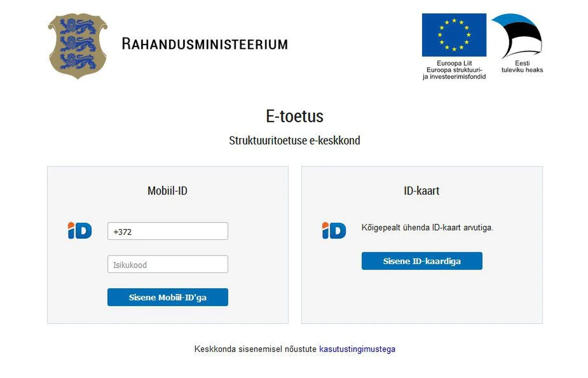Click the Mobiil-ID panel heading
The width and height of the screenshot is (588, 378).
click(x=167, y=191)
